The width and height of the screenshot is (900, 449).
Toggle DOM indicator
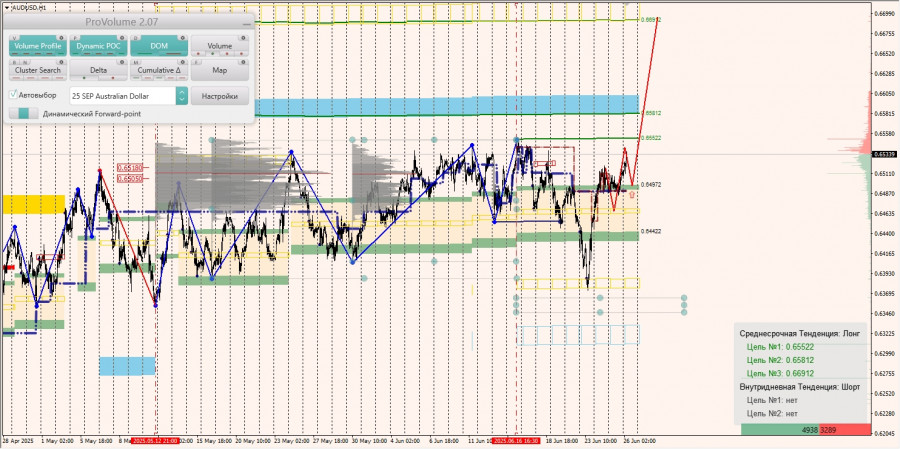click(159, 46)
